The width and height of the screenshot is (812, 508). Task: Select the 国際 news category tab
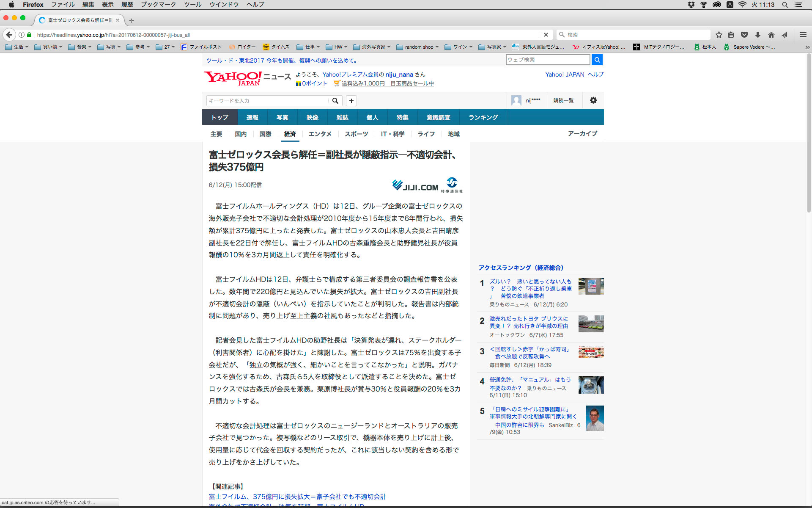pyautogui.click(x=265, y=134)
